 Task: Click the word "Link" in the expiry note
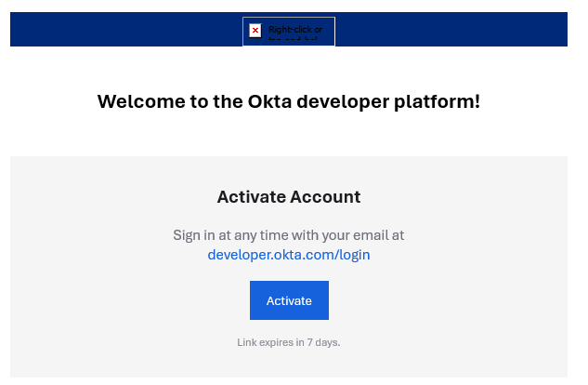[x=246, y=342]
